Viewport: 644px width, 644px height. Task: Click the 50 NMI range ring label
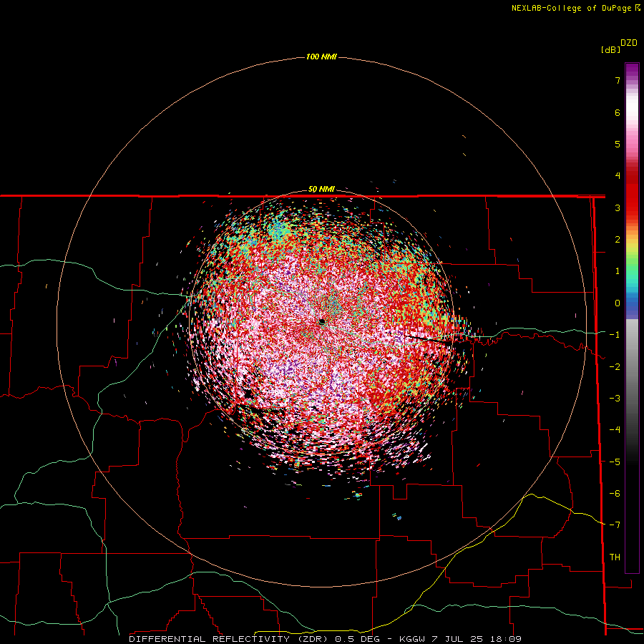(x=321, y=190)
